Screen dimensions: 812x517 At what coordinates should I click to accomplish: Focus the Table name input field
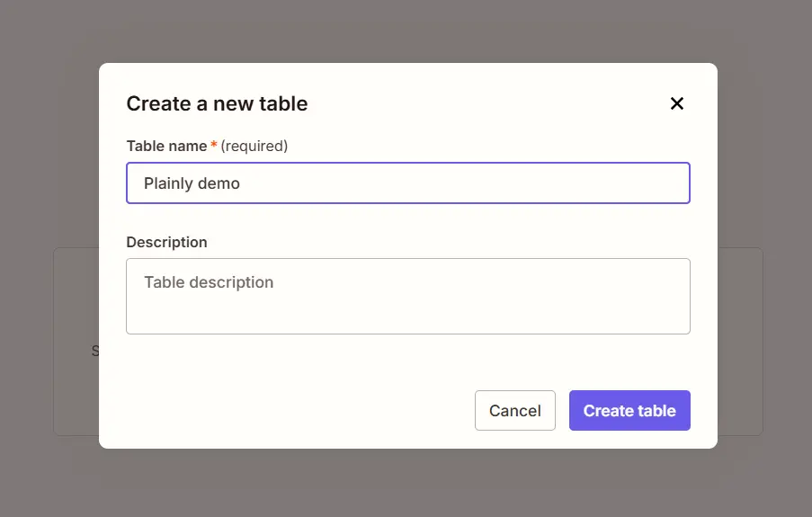coord(408,183)
